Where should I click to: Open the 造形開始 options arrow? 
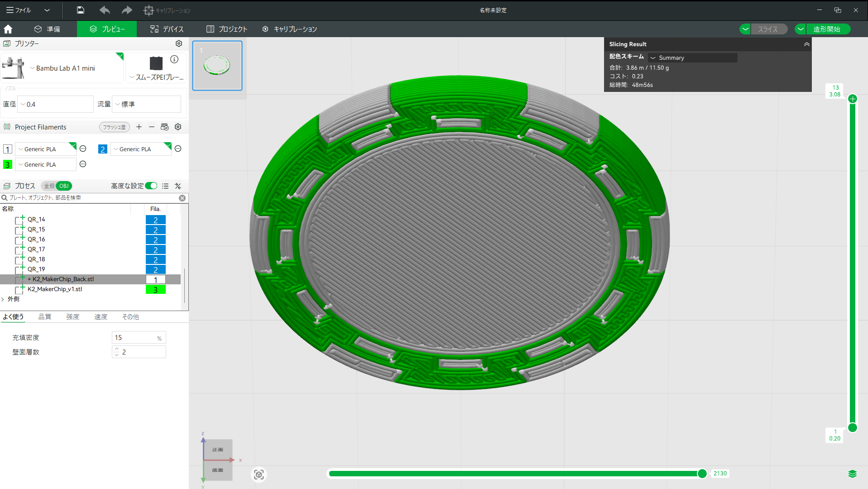(801, 29)
